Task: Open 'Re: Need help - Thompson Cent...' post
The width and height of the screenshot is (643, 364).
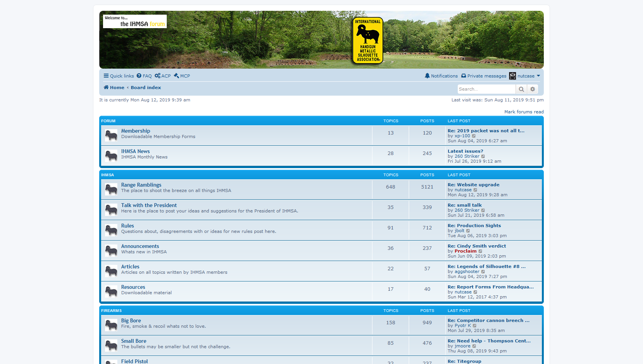Action: coord(489,341)
